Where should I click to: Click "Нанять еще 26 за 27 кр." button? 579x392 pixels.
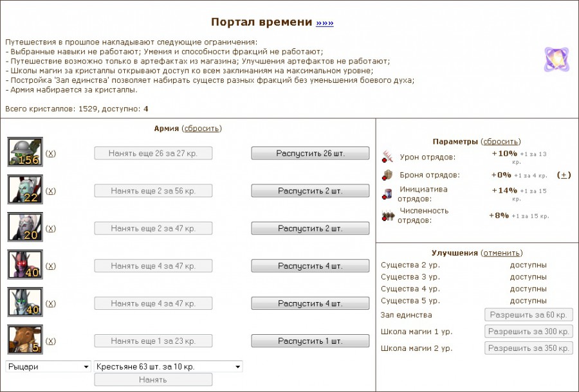pyautogui.click(x=153, y=154)
